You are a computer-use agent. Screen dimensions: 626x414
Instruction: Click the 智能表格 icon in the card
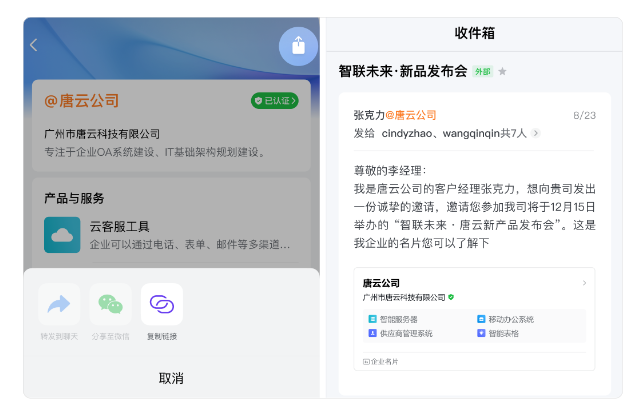tap(481, 333)
